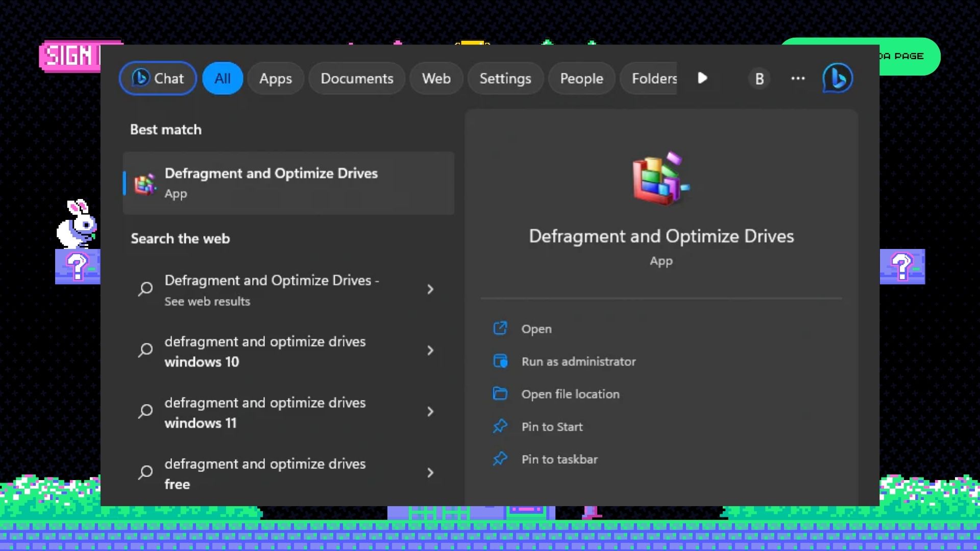
Task: Click the pink SIGN button in background page
Action: (70, 56)
